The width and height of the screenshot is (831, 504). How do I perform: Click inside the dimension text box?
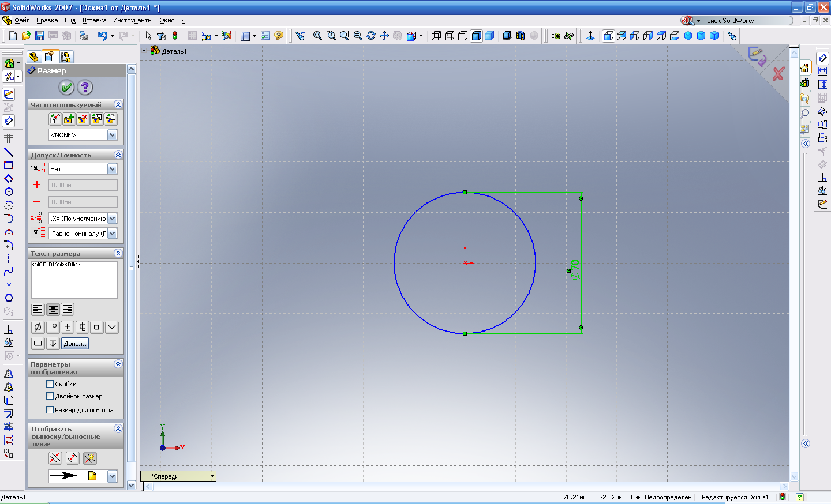coord(74,280)
